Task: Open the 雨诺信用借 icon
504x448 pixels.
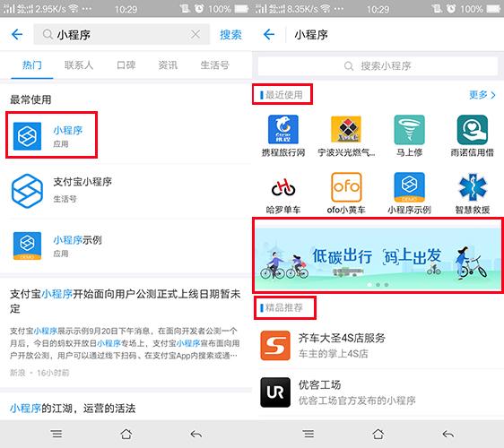Action: 473,130
